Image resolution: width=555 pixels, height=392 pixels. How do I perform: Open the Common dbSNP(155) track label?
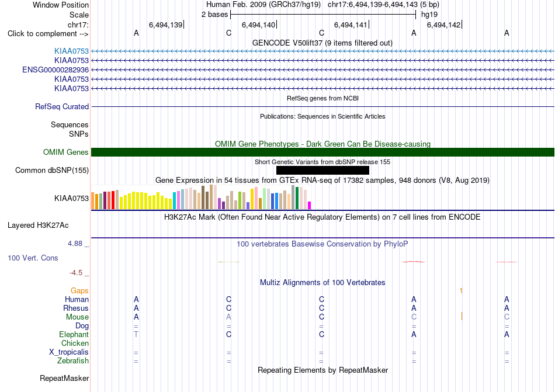[x=52, y=170]
